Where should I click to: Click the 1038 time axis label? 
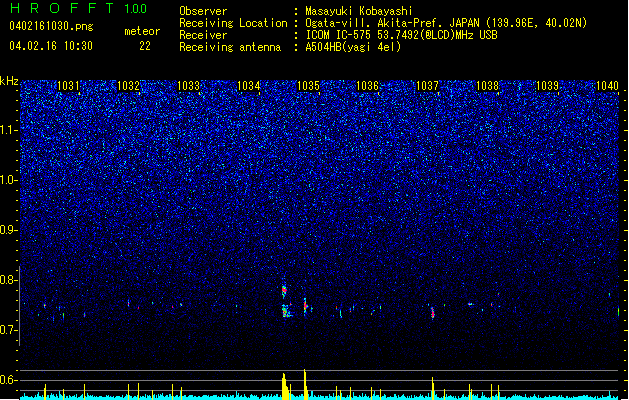(487, 86)
